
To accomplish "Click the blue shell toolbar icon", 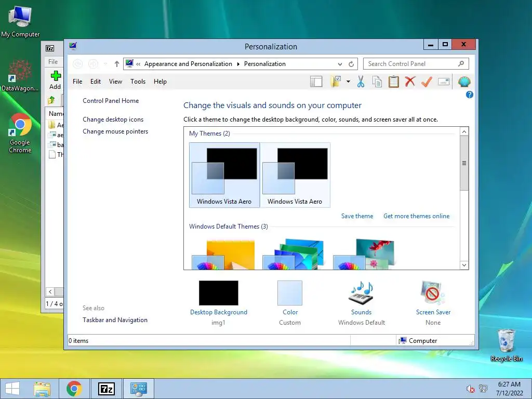I will pos(464,82).
